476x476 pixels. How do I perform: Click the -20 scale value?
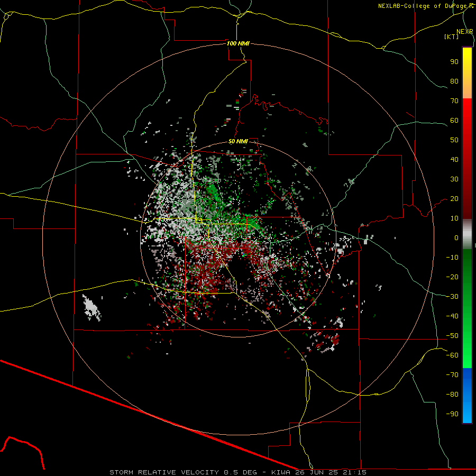pos(452,277)
